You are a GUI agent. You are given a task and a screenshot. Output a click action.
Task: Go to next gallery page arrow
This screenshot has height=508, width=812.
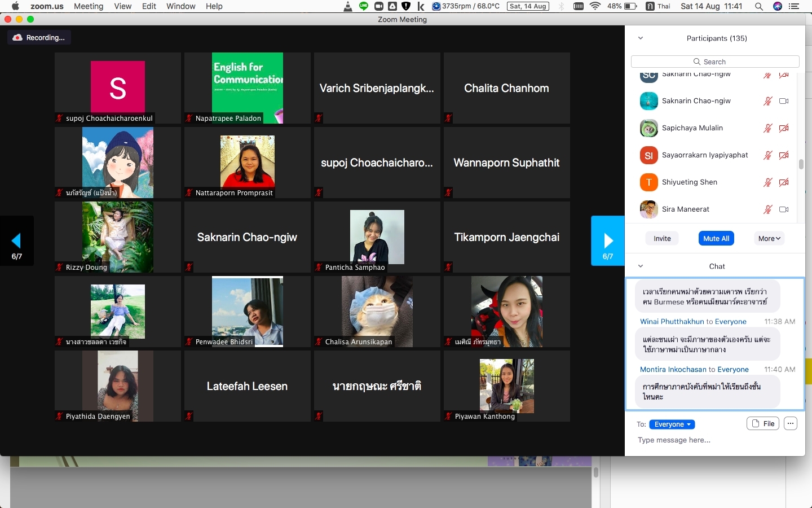[607, 241]
